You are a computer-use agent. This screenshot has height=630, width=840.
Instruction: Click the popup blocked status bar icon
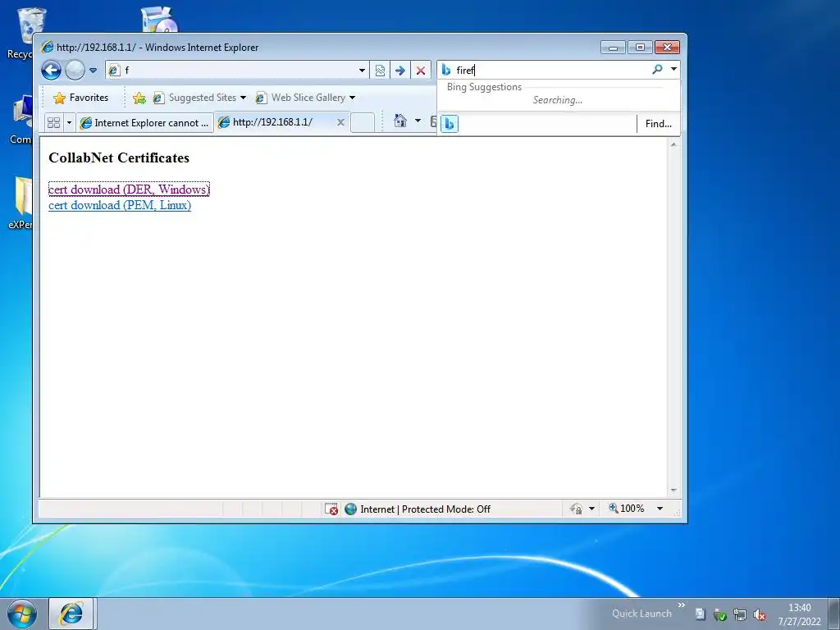click(x=331, y=509)
